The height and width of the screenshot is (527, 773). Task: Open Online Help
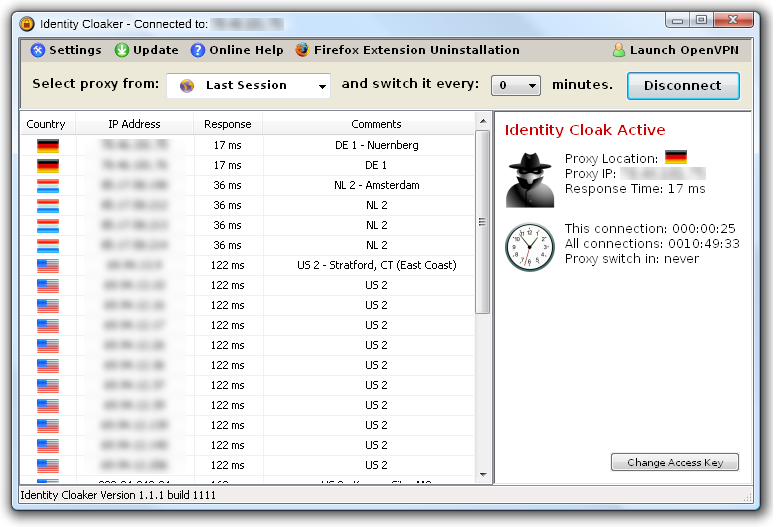click(x=237, y=50)
